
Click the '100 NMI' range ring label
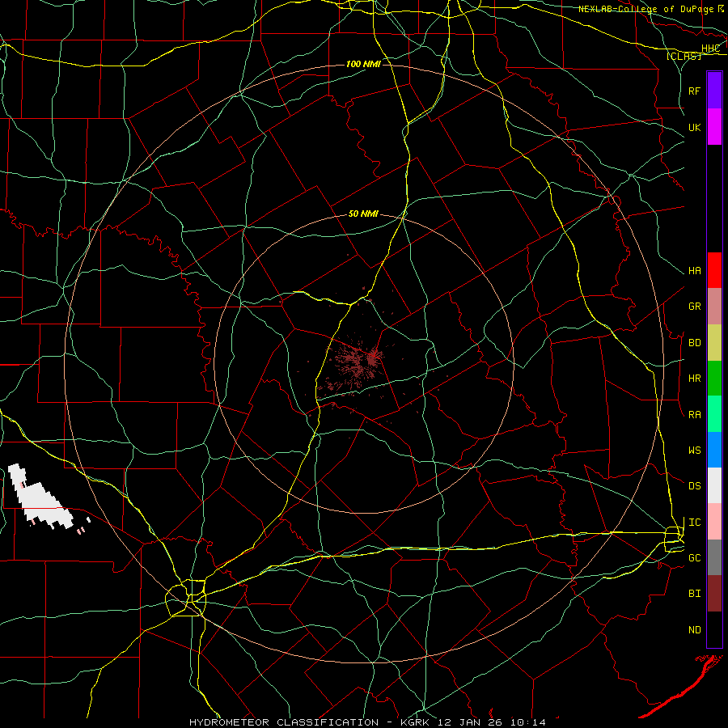[x=363, y=64]
